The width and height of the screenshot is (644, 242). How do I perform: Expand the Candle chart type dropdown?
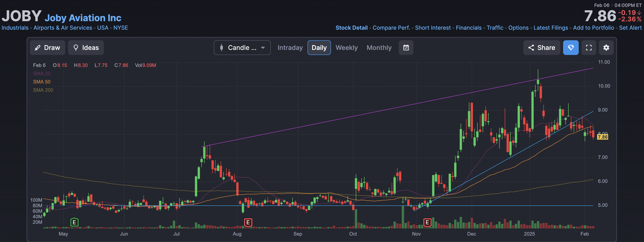pos(242,48)
